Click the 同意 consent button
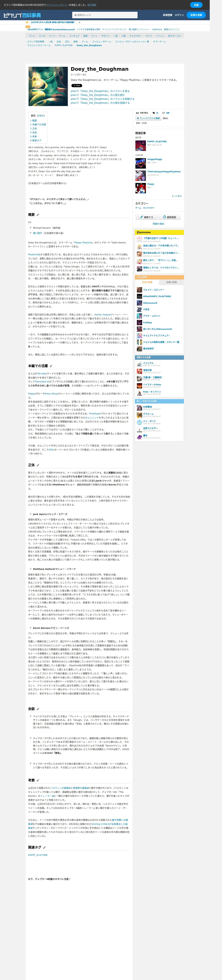The width and height of the screenshot is (222, 980). pyautogui.click(x=196, y=5)
